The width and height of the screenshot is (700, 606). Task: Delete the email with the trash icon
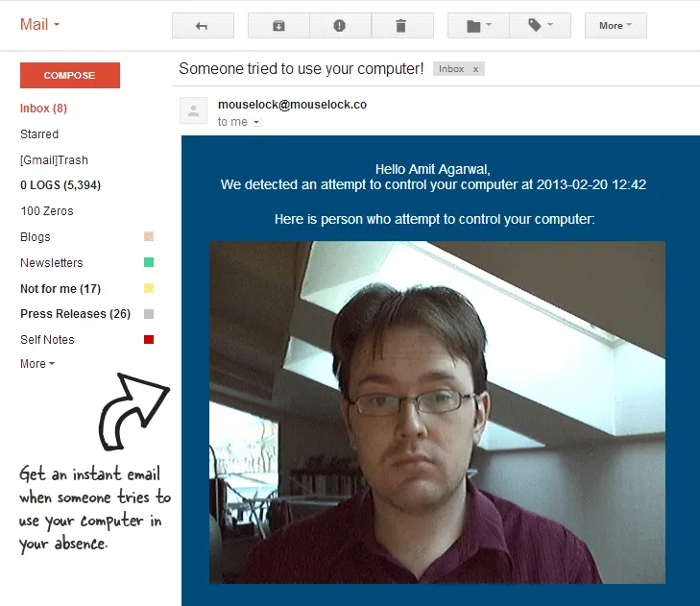tap(401, 26)
